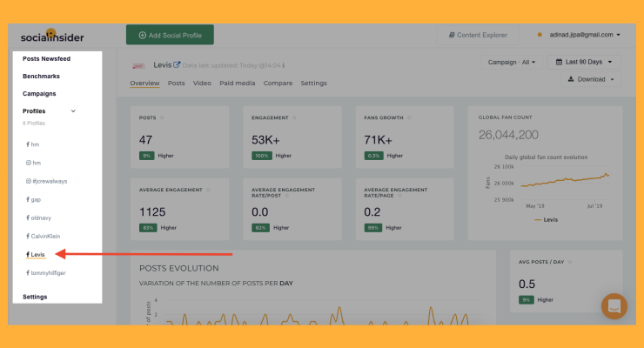Switch to the Video tab
The height and width of the screenshot is (348, 644).
202,83
